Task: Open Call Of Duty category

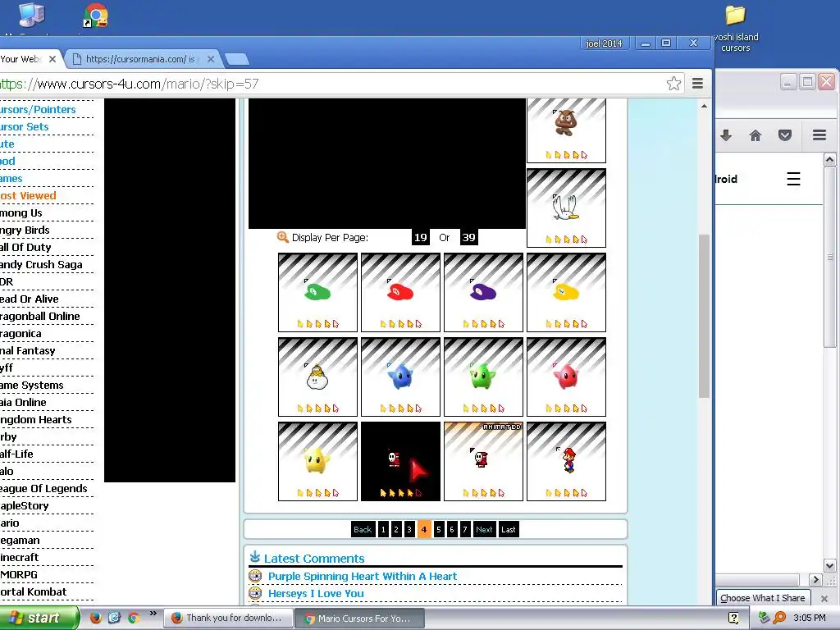Action: point(25,247)
